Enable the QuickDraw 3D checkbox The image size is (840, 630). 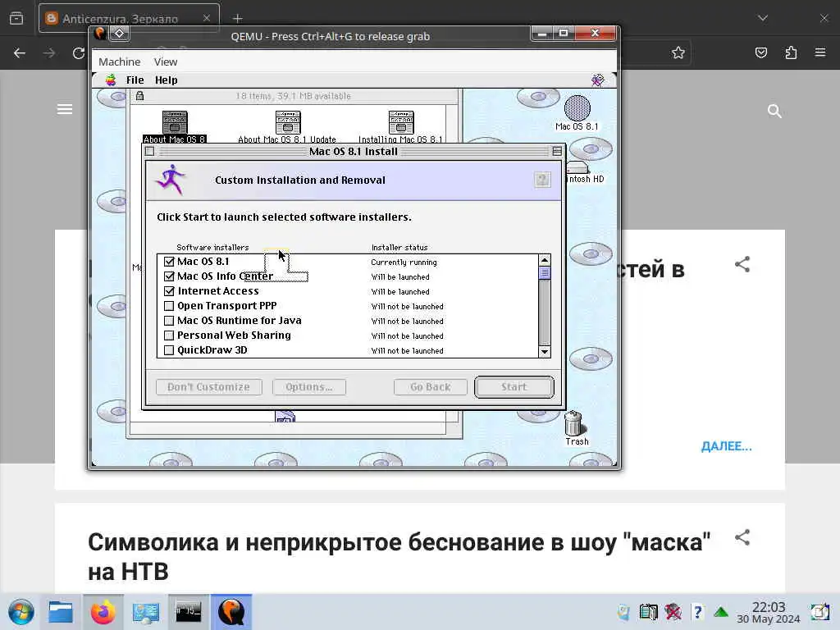tap(169, 350)
